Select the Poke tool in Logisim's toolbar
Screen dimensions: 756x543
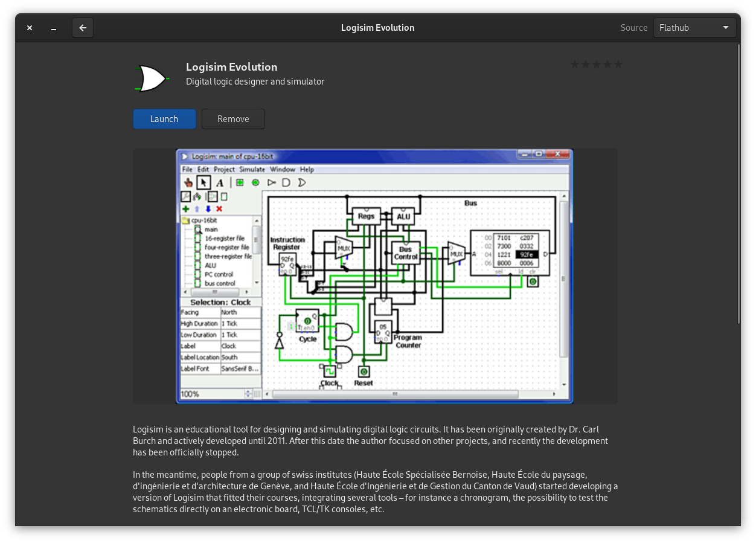point(188,182)
